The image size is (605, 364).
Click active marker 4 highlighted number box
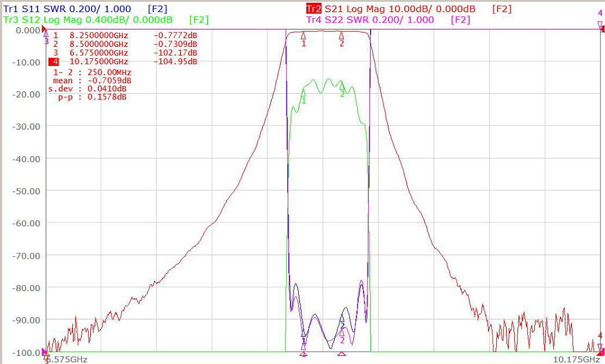pyautogui.click(x=54, y=61)
